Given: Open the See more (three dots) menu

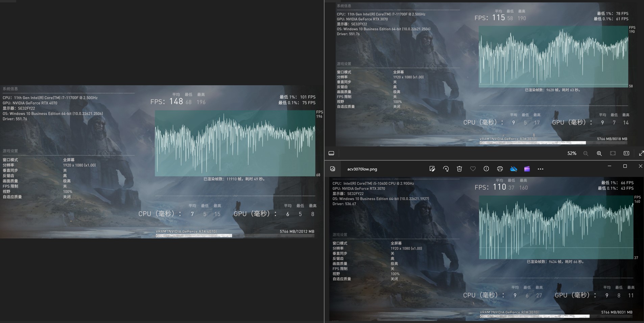Looking at the screenshot, I should coord(541,169).
